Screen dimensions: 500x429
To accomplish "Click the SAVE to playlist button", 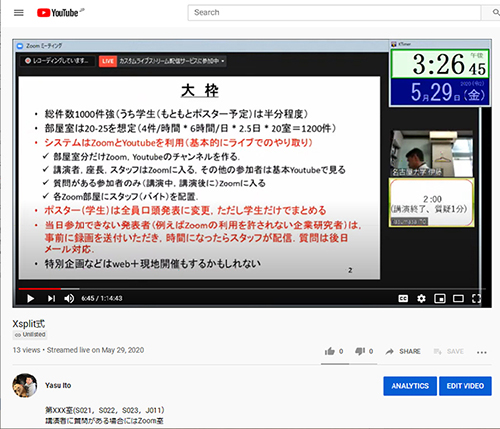I will pyautogui.click(x=448, y=351).
